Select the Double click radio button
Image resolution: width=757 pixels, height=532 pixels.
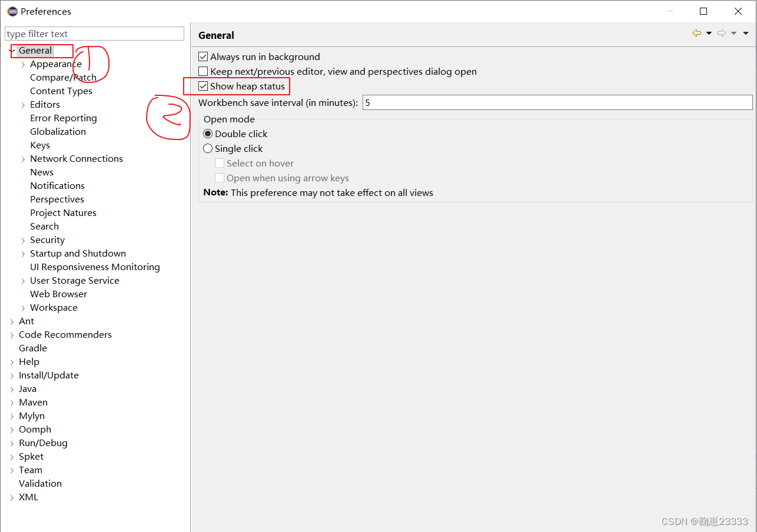(x=208, y=134)
